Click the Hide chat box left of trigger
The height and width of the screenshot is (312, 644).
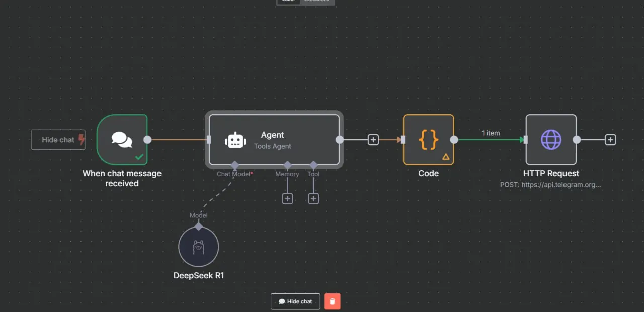57,140
